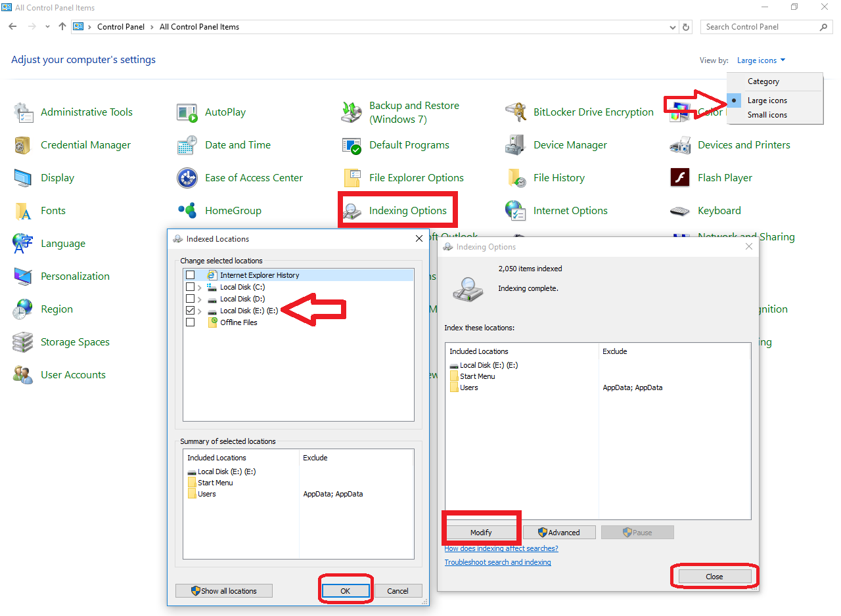The width and height of the screenshot is (841, 616).
Task: Open the View by dropdown
Action: click(761, 60)
